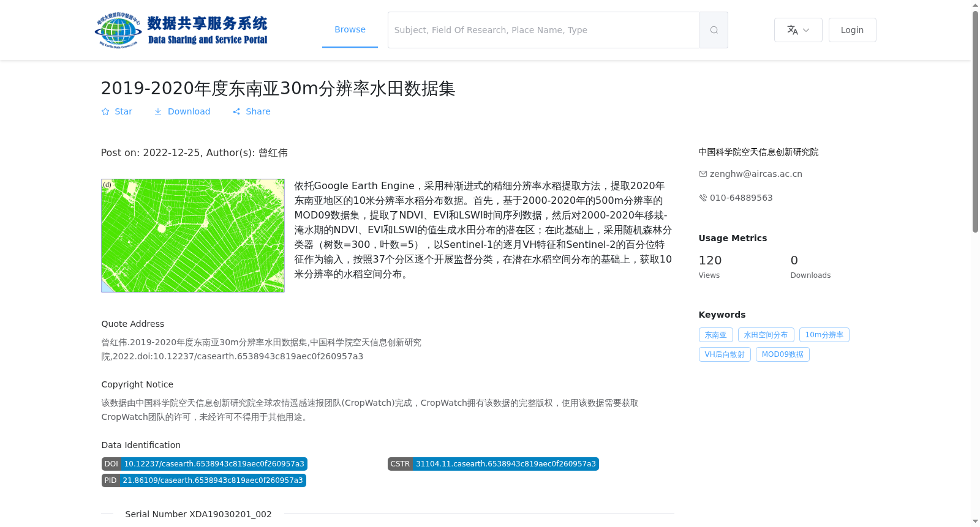Open the green paddy field thumbnail
Viewport: 980px width, 527px height.
point(193,236)
